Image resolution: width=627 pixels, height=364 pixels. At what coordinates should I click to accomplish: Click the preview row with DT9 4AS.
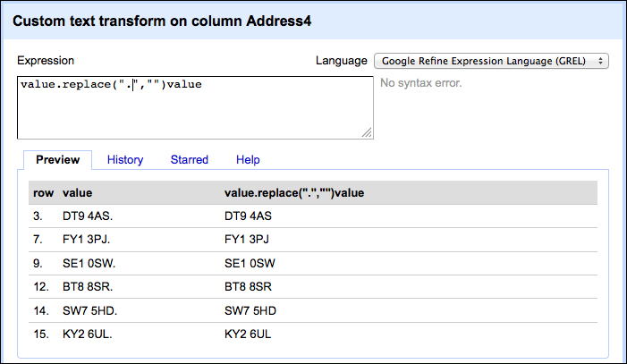[313, 216]
